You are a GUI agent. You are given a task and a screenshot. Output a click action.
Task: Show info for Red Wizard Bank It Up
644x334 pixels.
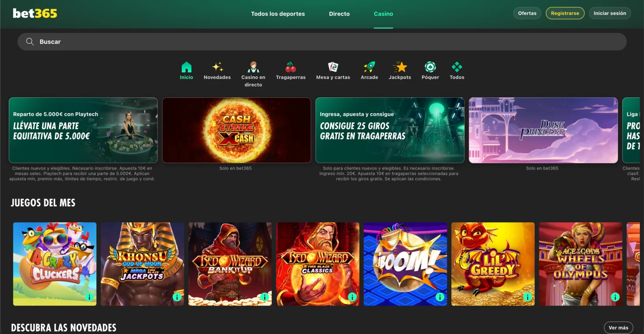265,297
